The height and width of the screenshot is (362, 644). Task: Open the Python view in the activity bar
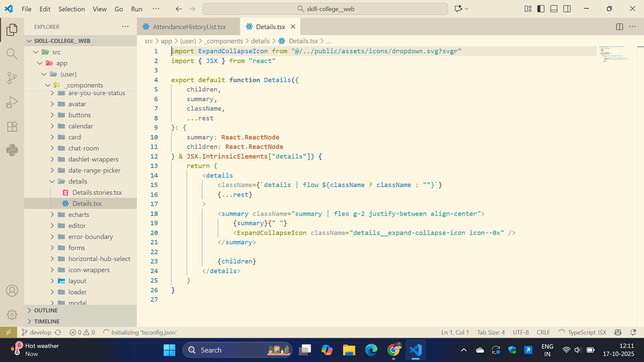[12, 150]
